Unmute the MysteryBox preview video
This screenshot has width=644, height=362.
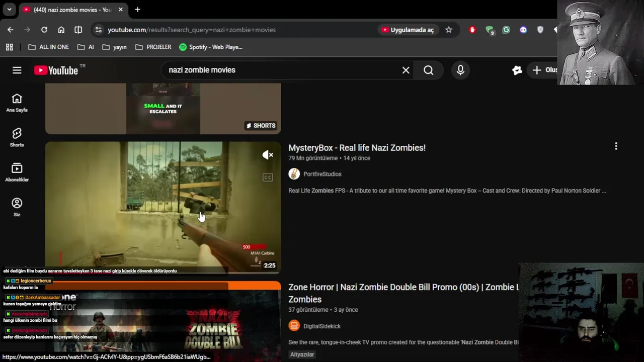click(268, 155)
